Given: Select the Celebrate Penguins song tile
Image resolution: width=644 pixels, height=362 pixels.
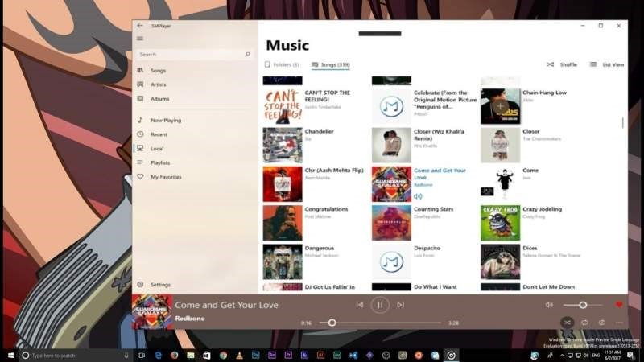Looking at the screenshot, I should point(425,106).
